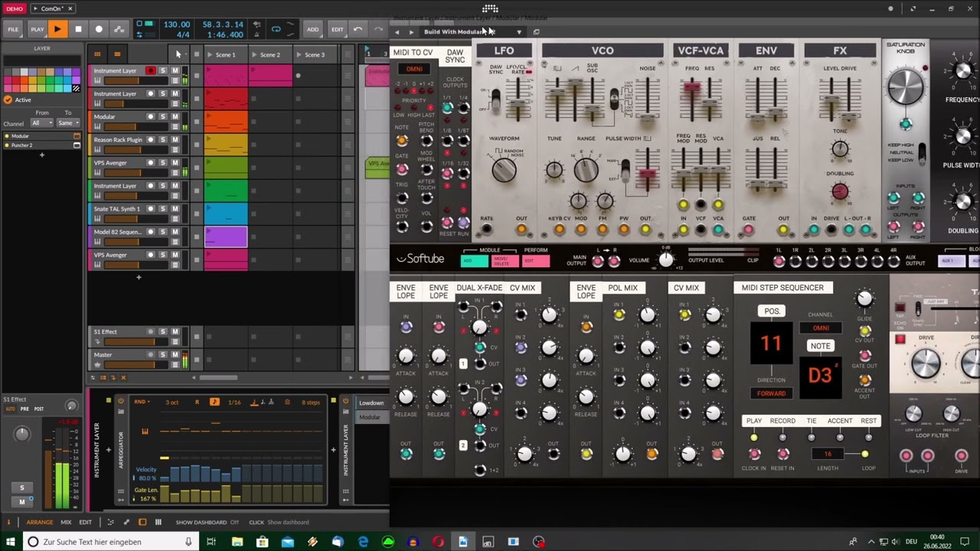Select the ComOn project tab
Viewport: 980px width, 551px height.
coord(52,8)
